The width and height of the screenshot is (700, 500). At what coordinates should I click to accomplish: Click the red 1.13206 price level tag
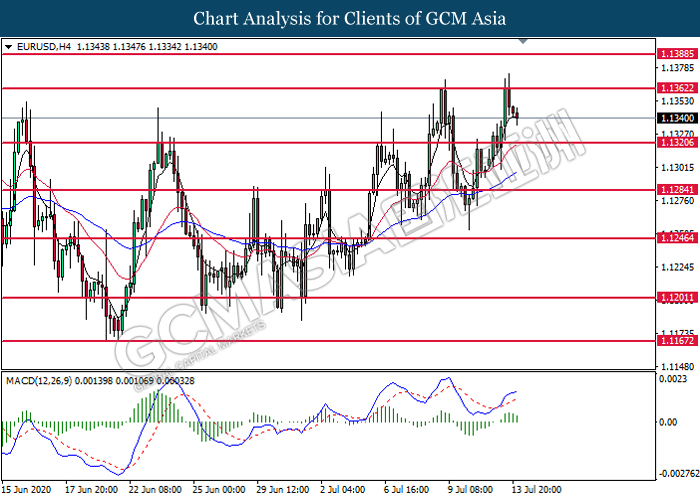pos(677,143)
